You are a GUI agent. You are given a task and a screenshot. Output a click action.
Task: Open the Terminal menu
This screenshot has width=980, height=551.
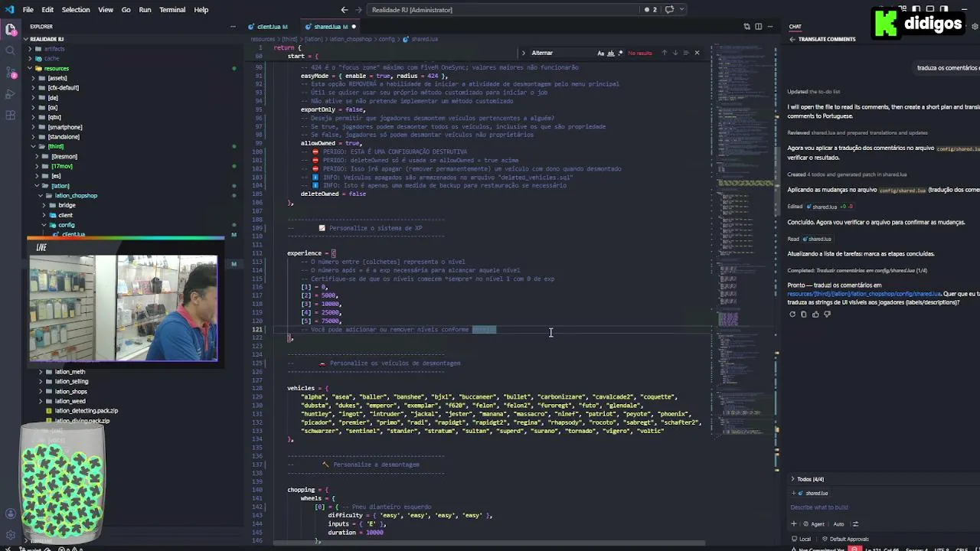coord(172,10)
